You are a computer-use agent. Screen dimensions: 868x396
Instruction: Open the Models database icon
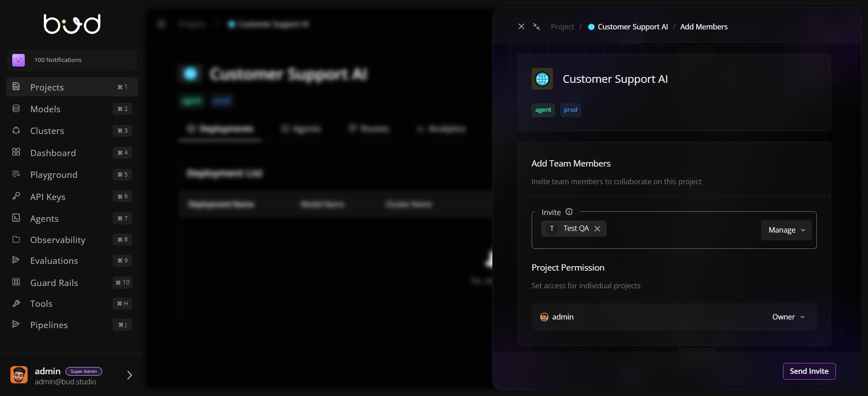[16, 109]
